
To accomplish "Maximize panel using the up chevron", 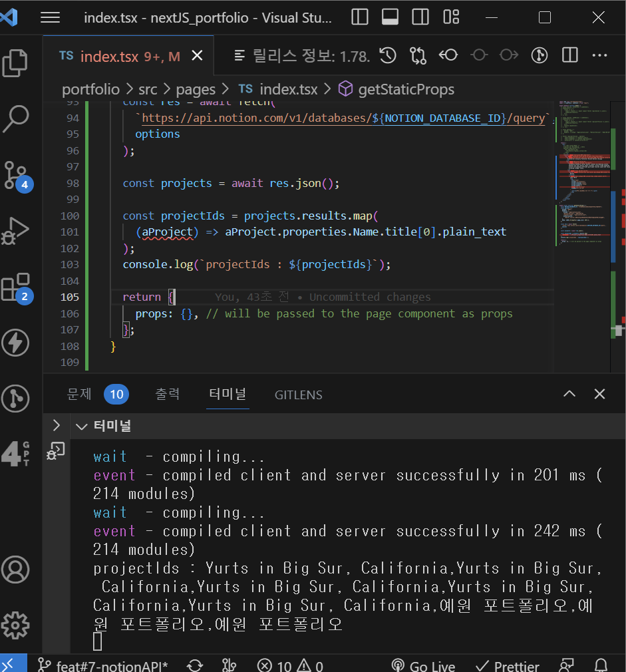I will (569, 394).
